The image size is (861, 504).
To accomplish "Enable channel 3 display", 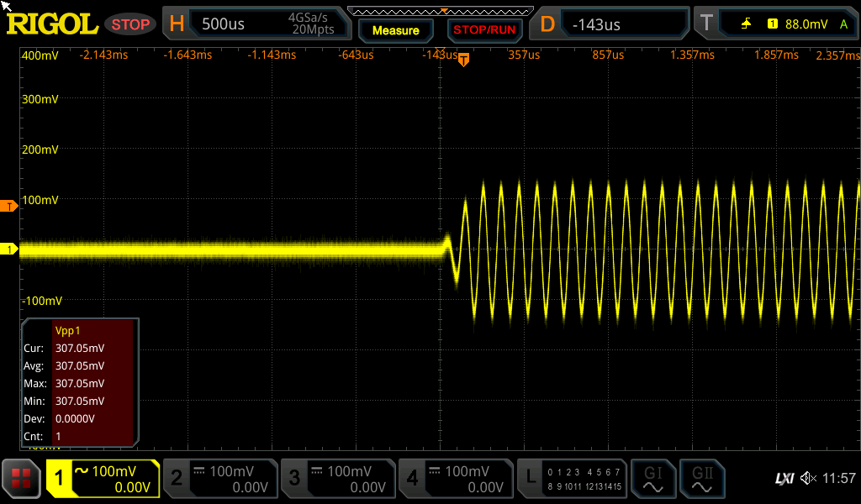I will tap(337, 479).
